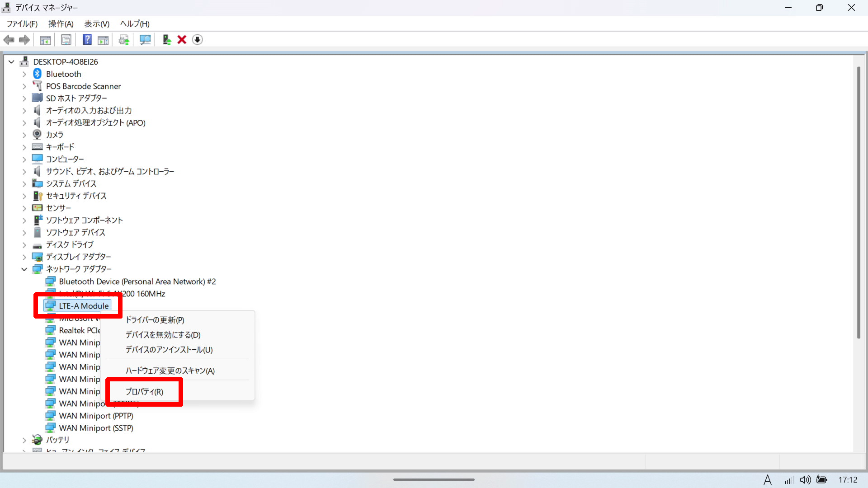
Task: Choose プロパティ(R) from the context menu
Action: (x=144, y=392)
